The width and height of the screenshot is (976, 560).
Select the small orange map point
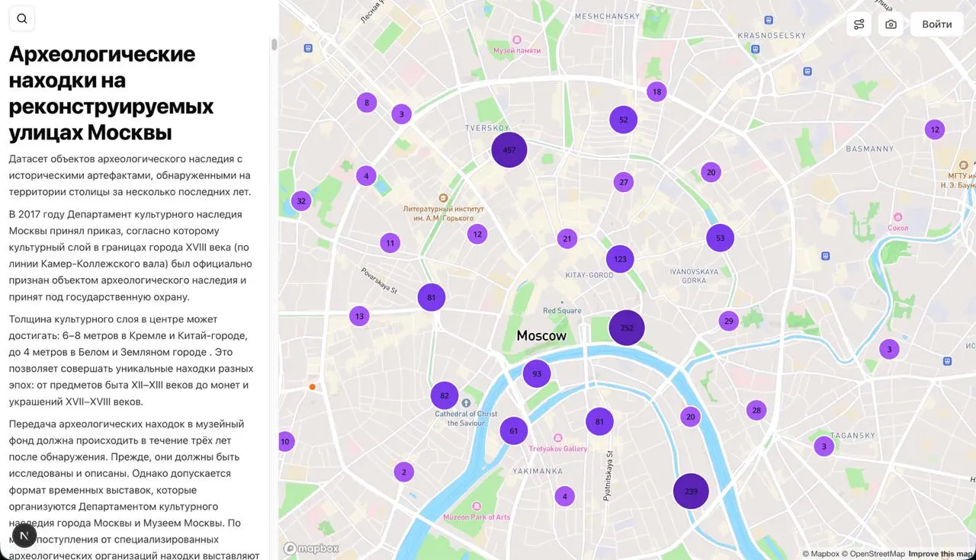coord(312,387)
